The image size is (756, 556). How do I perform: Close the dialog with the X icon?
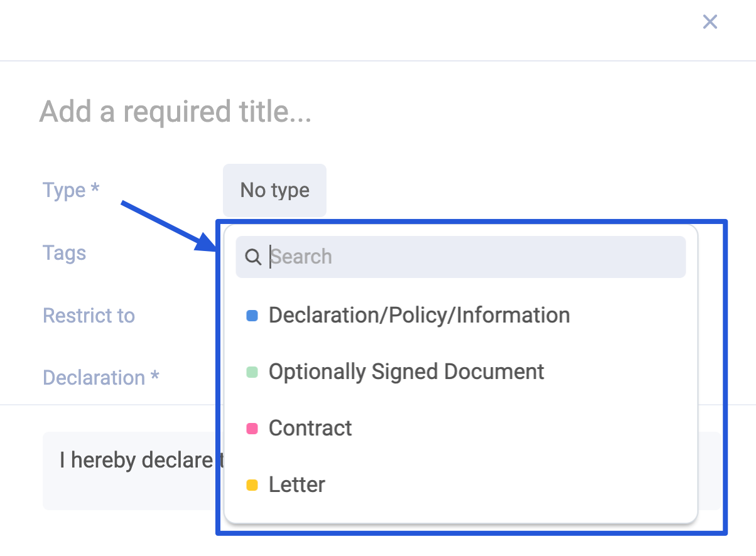click(710, 22)
